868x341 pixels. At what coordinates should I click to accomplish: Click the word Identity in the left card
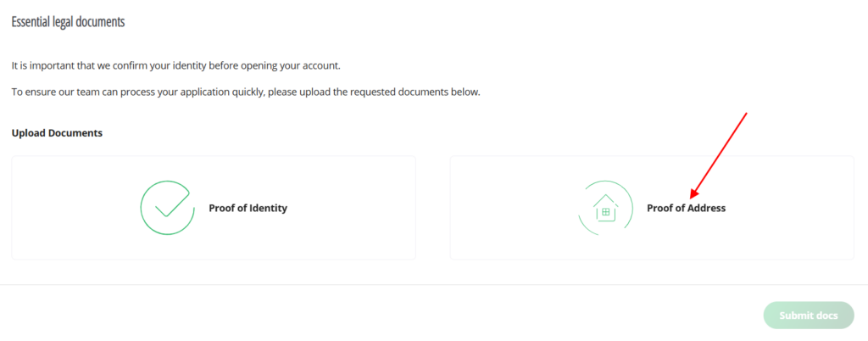pos(266,208)
